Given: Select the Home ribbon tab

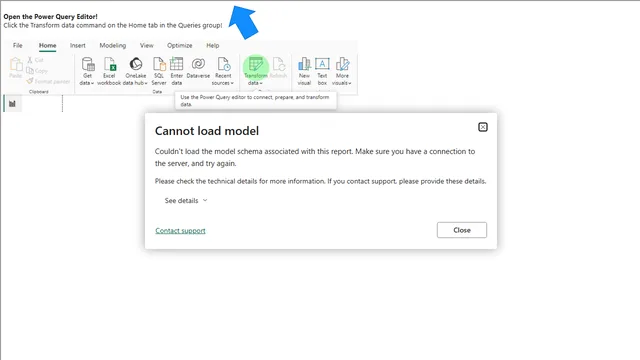Looking at the screenshot, I should [47, 45].
